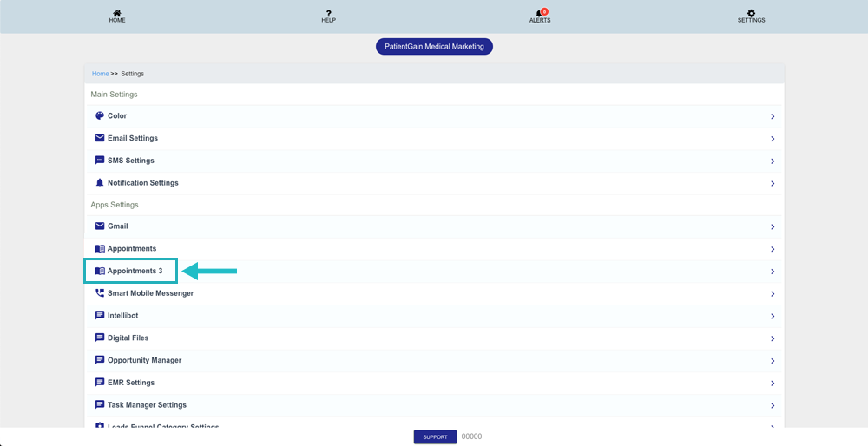Expand the Smart Mobile Messenger chevron
Viewport: 868px width, 446px height.
click(773, 294)
